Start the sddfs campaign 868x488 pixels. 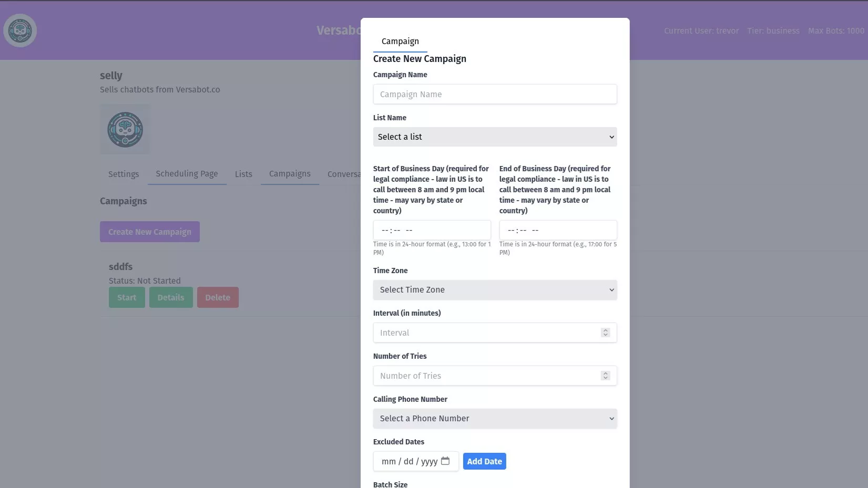[x=127, y=297]
